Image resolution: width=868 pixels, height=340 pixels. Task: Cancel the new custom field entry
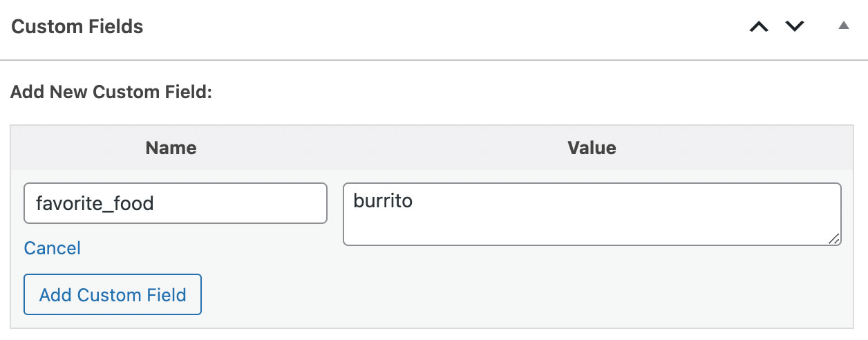point(53,248)
